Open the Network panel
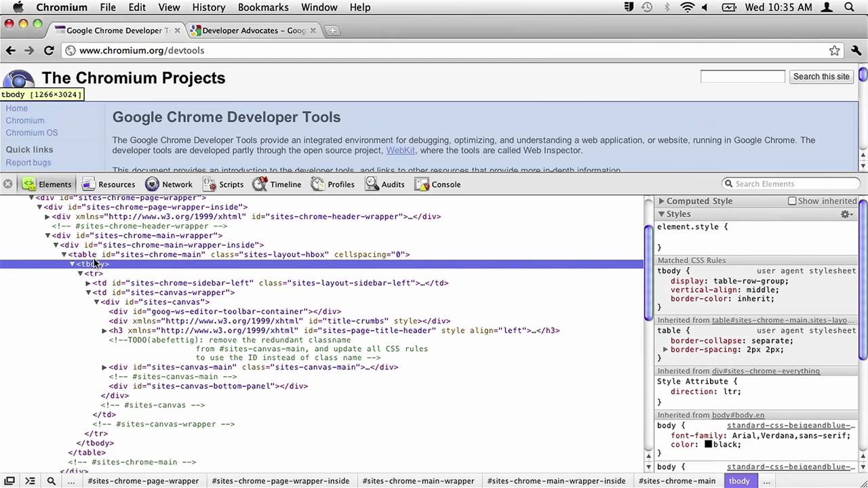 point(169,184)
